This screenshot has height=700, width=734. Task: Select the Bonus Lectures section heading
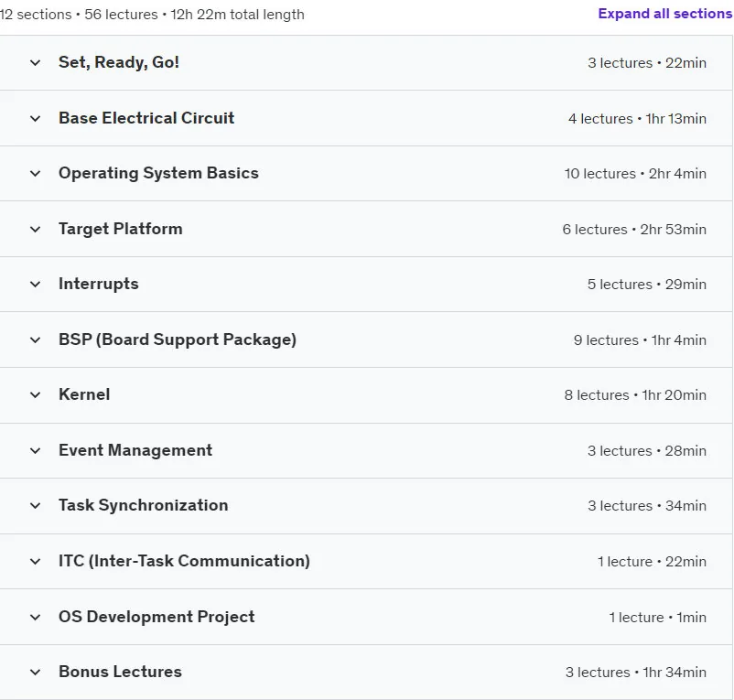[120, 672]
